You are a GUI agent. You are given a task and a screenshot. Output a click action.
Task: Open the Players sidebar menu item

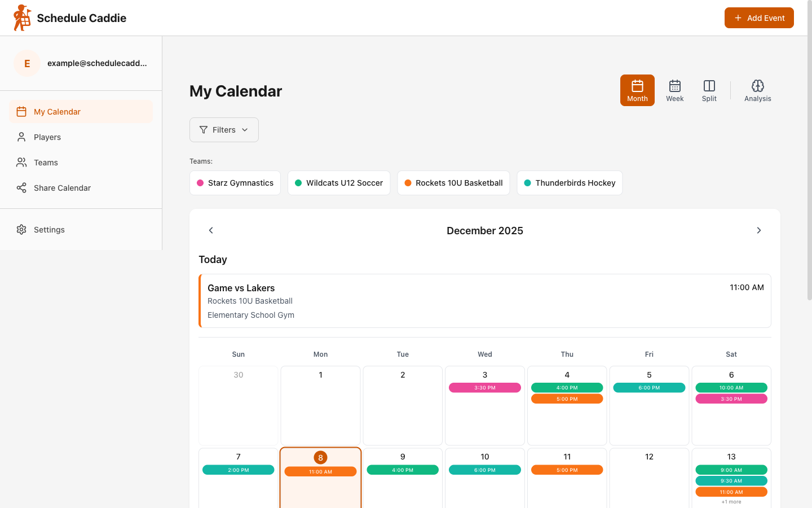click(x=47, y=137)
